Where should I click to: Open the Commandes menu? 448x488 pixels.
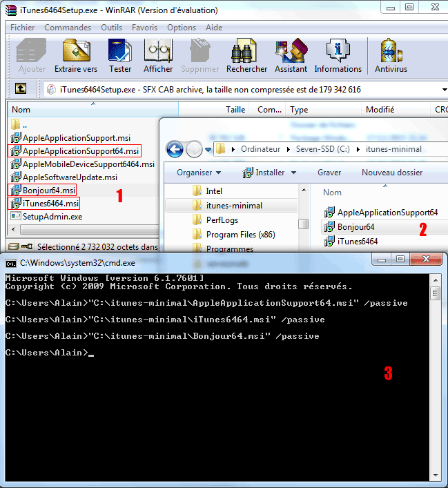point(68,28)
